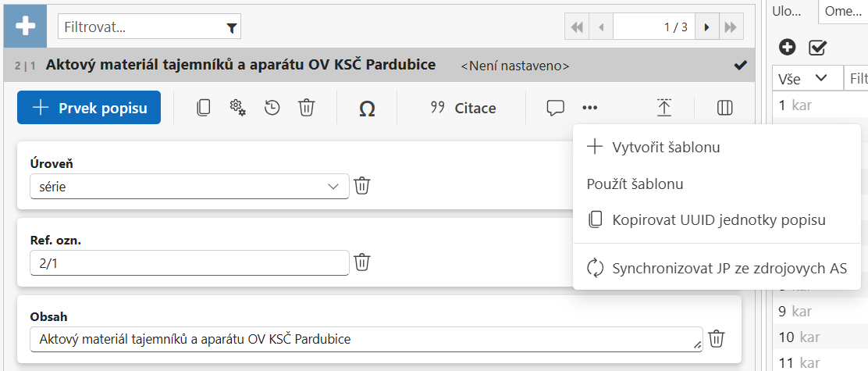Open the gears settings icon
The image size is (868, 371).
237,108
